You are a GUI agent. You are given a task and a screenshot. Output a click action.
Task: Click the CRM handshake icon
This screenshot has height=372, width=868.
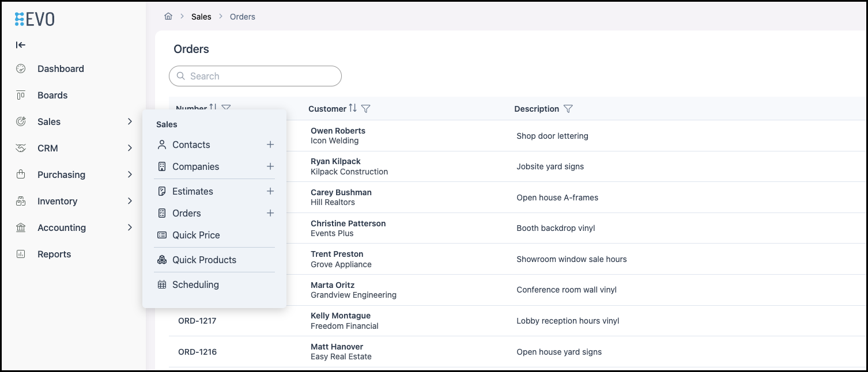[x=21, y=148]
